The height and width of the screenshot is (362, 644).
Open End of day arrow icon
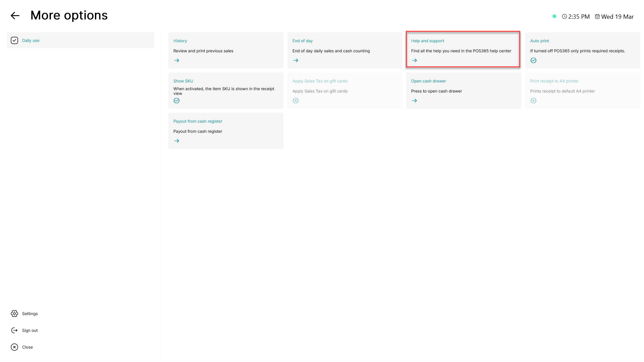click(296, 60)
